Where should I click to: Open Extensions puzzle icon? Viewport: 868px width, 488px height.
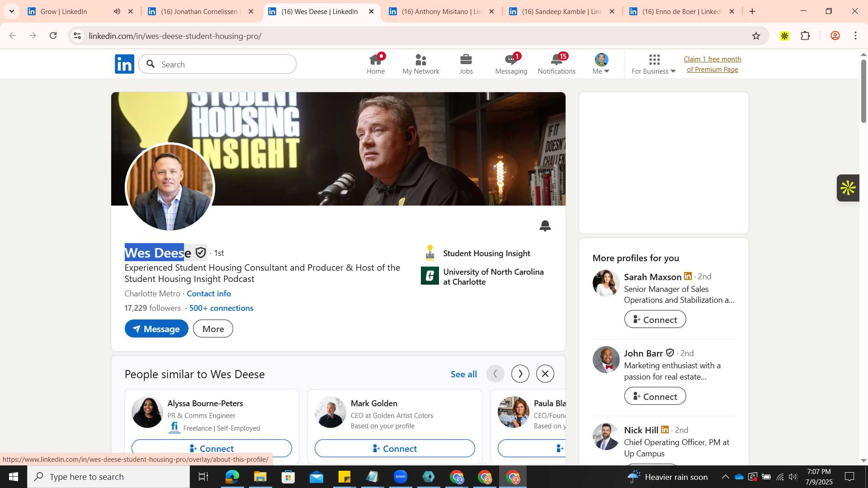[x=805, y=36]
